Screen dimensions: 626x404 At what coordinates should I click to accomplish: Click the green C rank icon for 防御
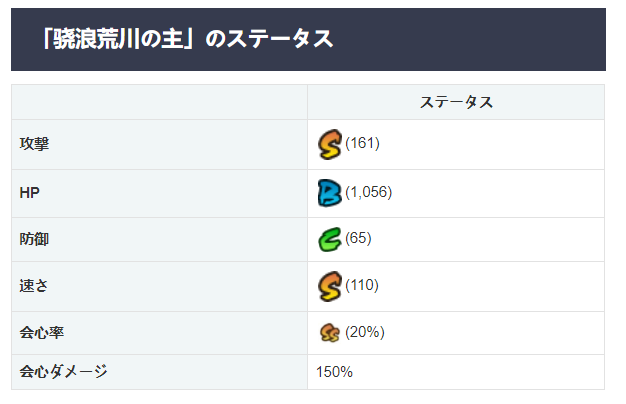[x=330, y=240]
